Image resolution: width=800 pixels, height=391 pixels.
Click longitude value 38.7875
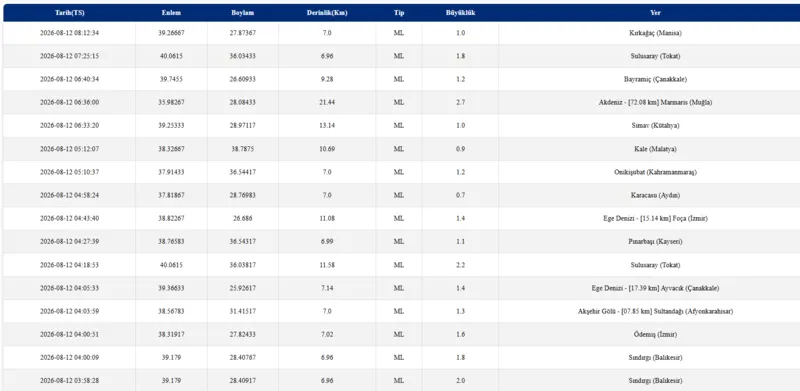pos(243,149)
